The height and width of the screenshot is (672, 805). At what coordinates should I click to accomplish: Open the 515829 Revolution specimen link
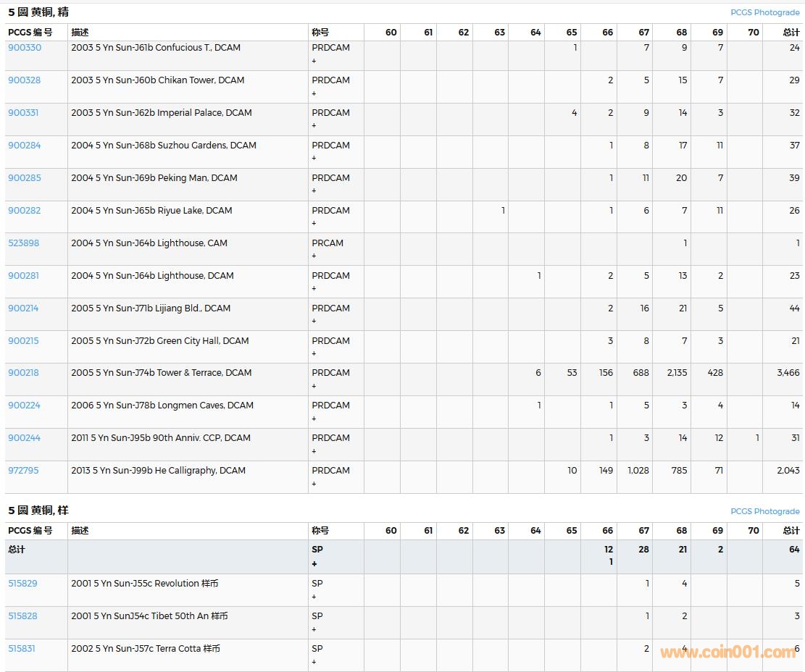click(22, 584)
